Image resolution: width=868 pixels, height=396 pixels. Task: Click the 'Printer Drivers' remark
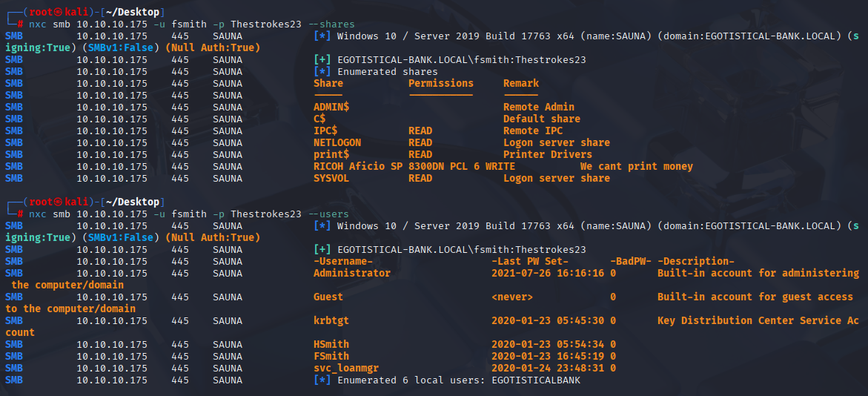(548, 154)
